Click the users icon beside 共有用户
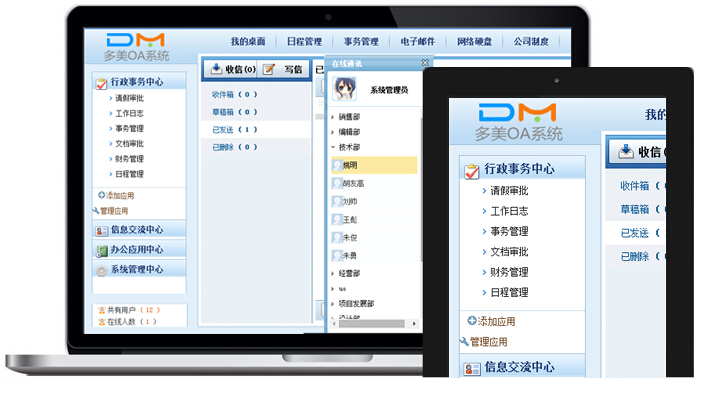 point(102,310)
